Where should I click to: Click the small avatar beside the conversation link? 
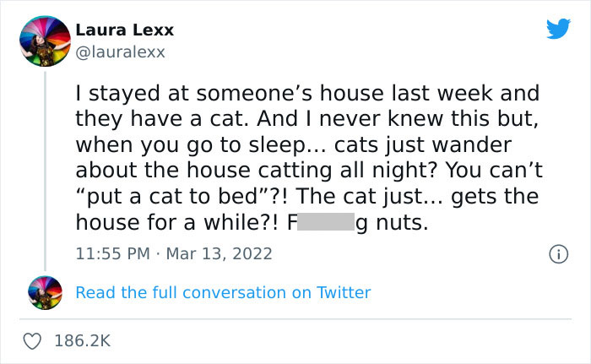click(x=45, y=292)
